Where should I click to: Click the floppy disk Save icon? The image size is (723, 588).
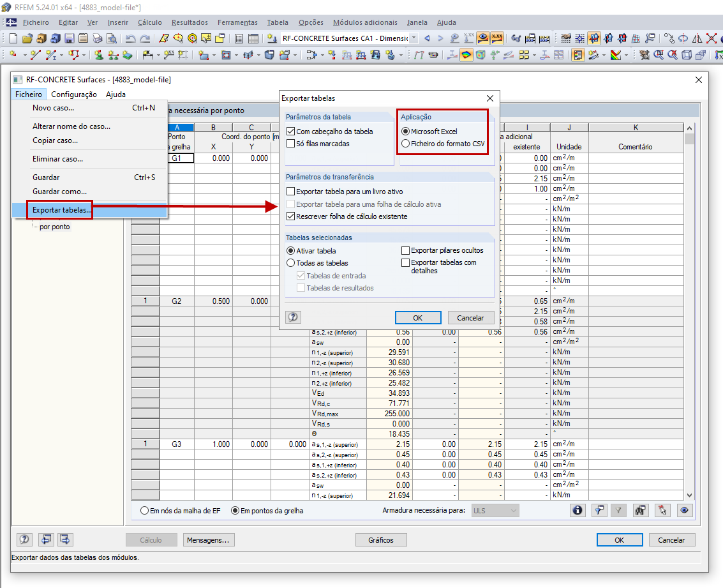tap(69, 38)
